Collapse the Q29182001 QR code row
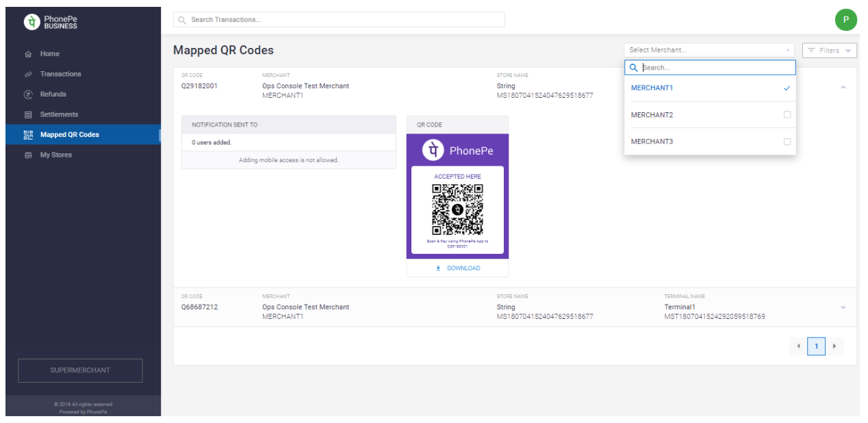The width and height of the screenshot is (868, 423). [843, 87]
